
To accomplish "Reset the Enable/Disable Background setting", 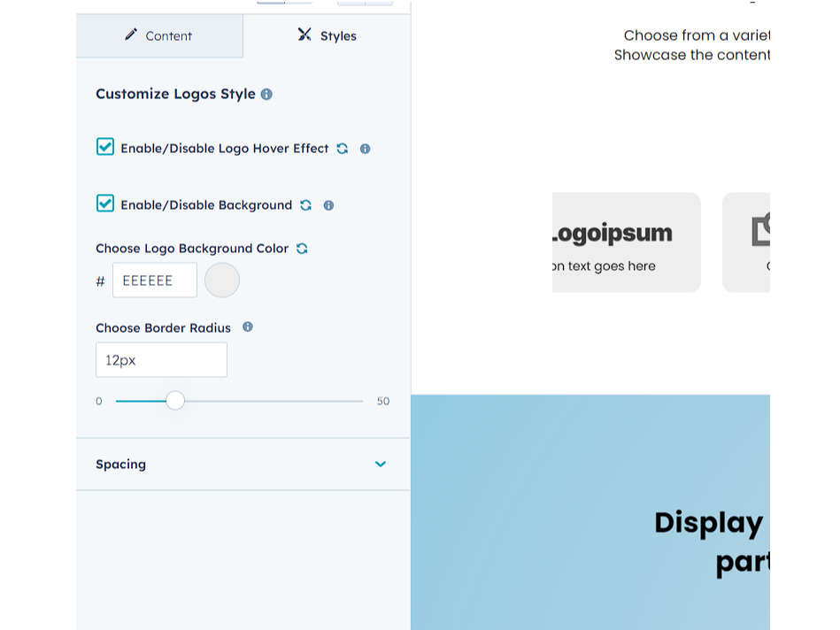I will click(306, 204).
